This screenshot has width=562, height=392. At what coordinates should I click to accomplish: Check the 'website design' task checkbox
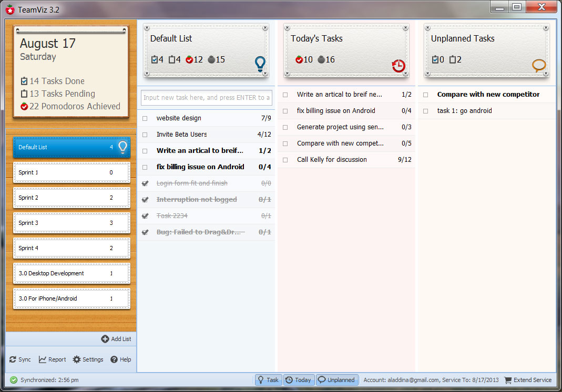coord(145,119)
